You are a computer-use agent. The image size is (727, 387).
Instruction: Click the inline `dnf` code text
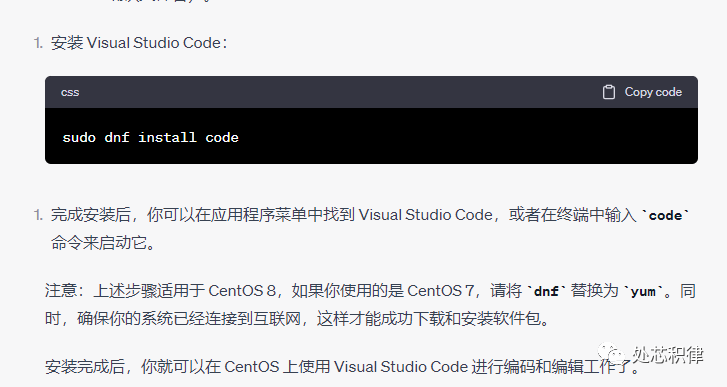[547, 292]
